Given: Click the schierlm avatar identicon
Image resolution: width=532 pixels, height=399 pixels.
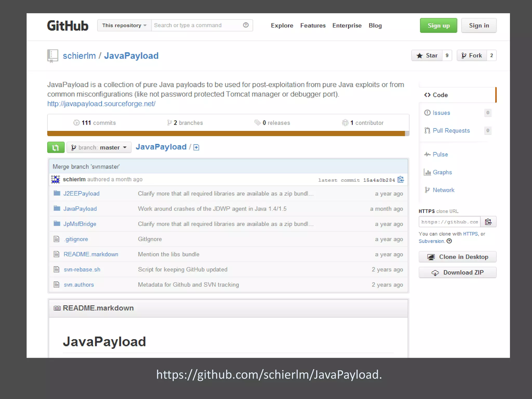Looking at the screenshot, I should 55,179.
